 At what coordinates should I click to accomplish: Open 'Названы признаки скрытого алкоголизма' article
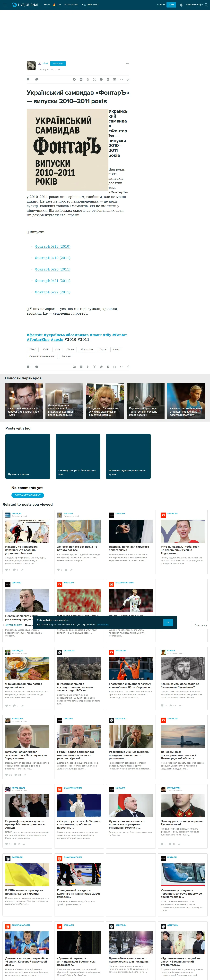131,542
